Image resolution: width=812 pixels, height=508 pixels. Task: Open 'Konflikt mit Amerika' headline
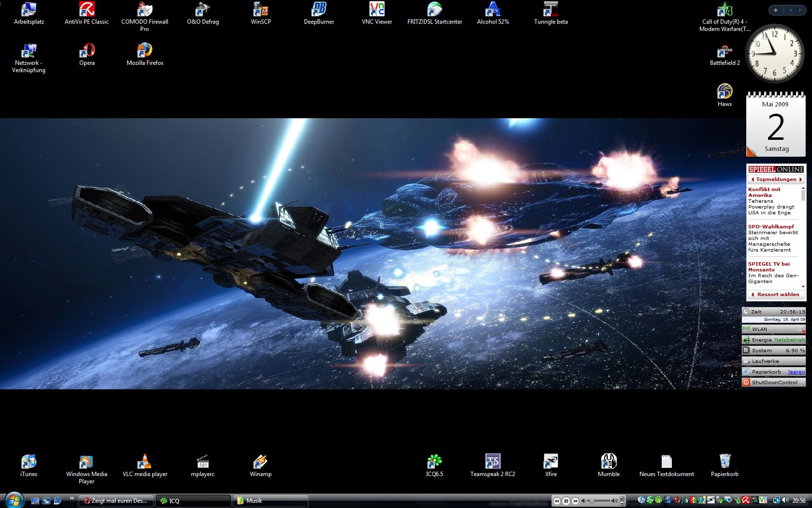point(765,192)
